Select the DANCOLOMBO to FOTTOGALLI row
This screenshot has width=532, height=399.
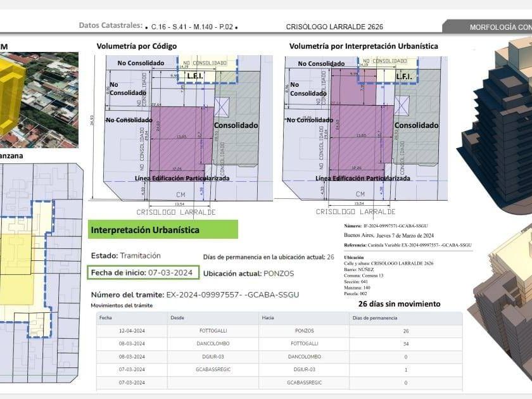pyautogui.click(x=279, y=344)
